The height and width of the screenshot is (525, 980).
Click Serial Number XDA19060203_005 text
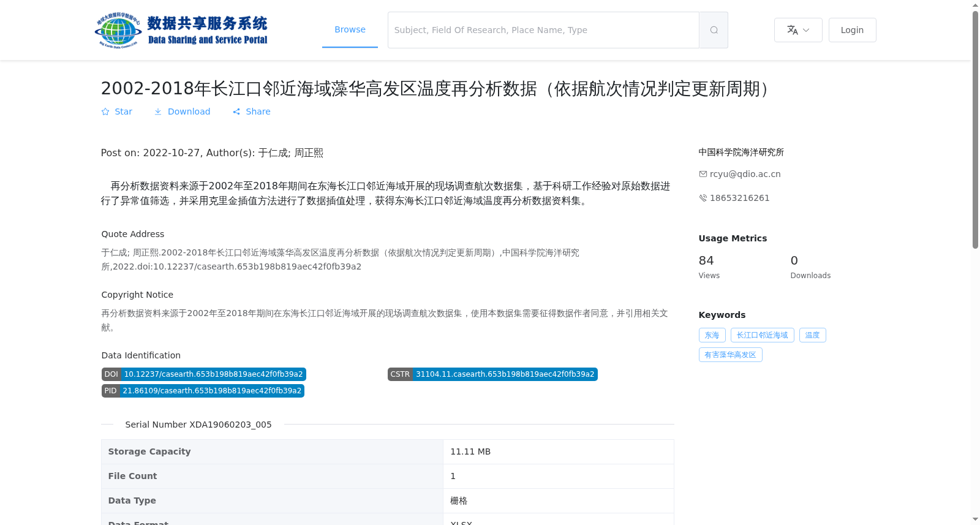[x=198, y=425]
